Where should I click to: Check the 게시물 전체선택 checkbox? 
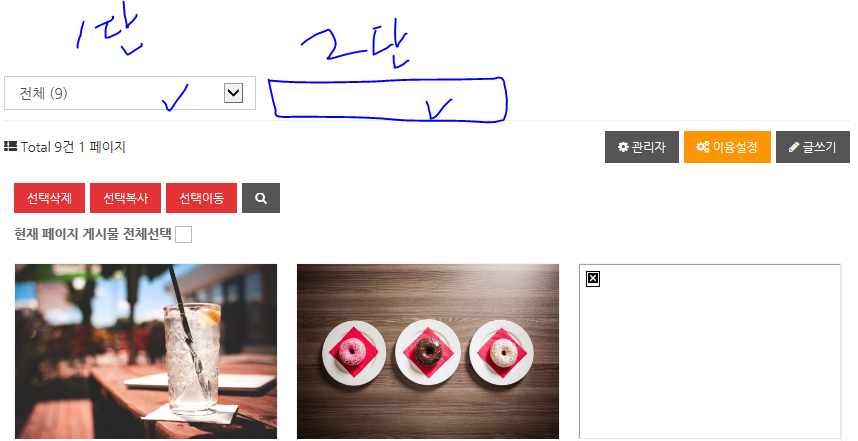pyautogui.click(x=183, y=234)
